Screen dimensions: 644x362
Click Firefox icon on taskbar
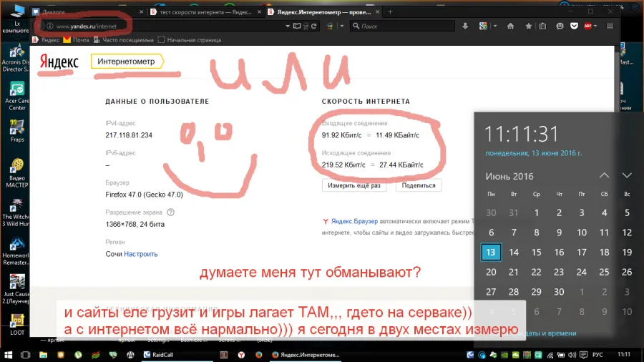(x=259, y=355)
